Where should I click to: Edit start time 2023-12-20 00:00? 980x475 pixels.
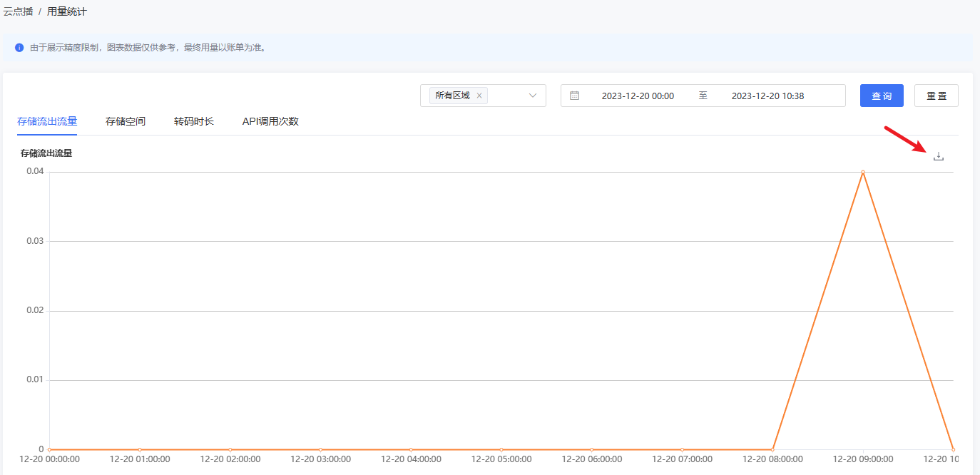point(638,96)
